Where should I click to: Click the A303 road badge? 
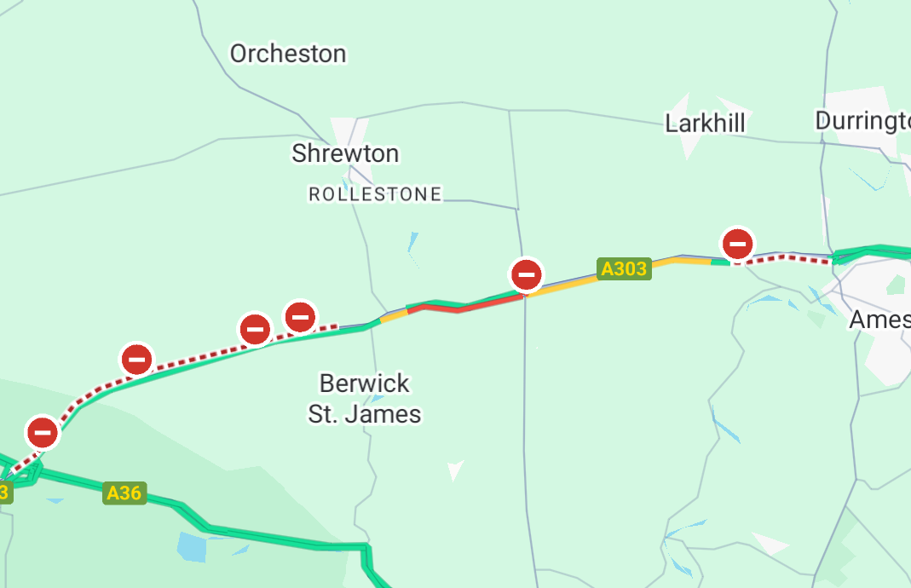click(x=624, y=268)
